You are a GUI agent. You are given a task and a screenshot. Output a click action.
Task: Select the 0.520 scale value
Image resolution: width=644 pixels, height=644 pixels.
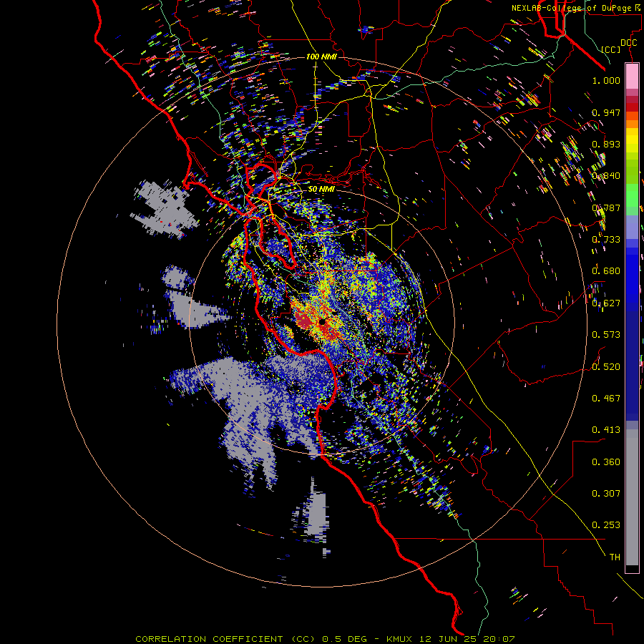(606, 366)
